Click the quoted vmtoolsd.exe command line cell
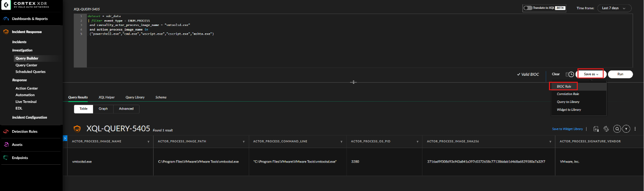Viewport: 644px width, 191px height. tap(295, 162)
